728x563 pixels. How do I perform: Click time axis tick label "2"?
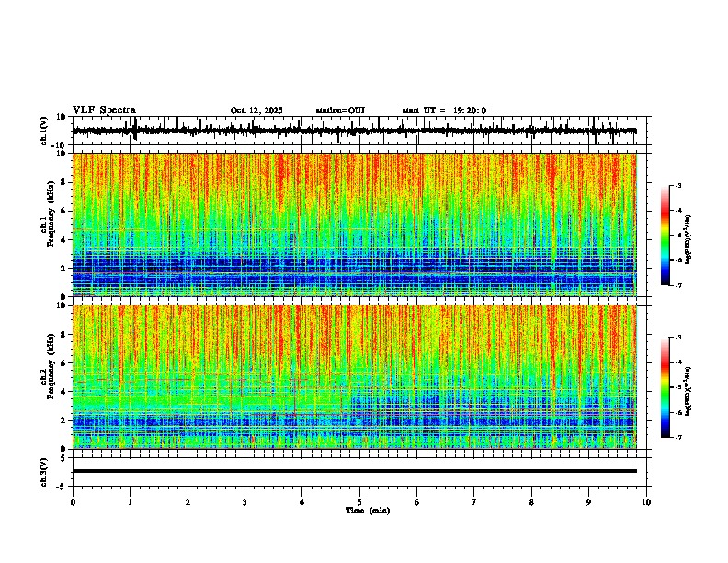point(188,502)
